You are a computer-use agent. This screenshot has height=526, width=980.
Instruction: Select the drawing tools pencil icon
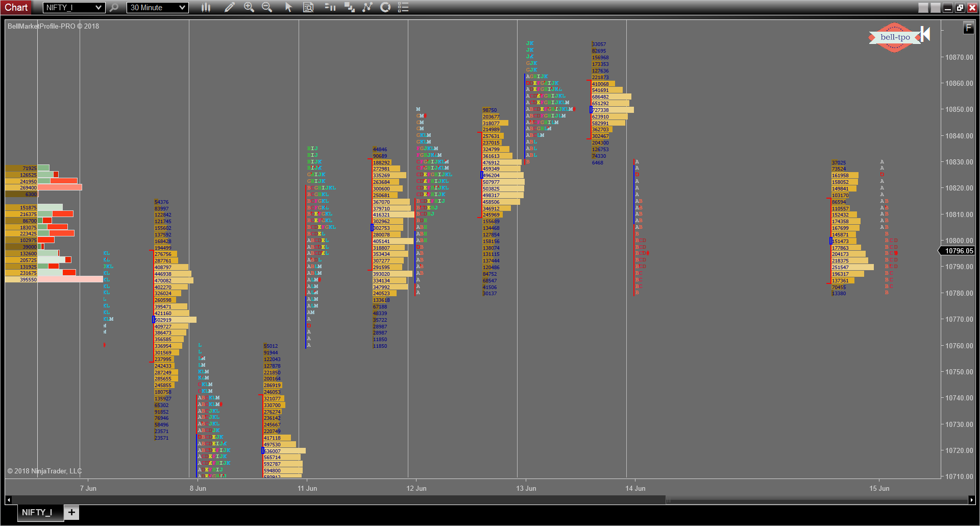[229, 8]
